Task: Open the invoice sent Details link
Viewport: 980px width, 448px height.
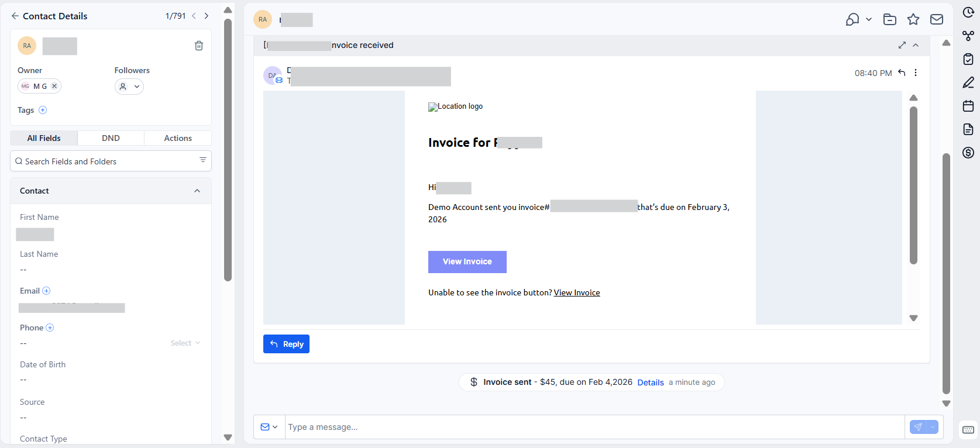Action: pyautogui.click(x=650, y=382)
